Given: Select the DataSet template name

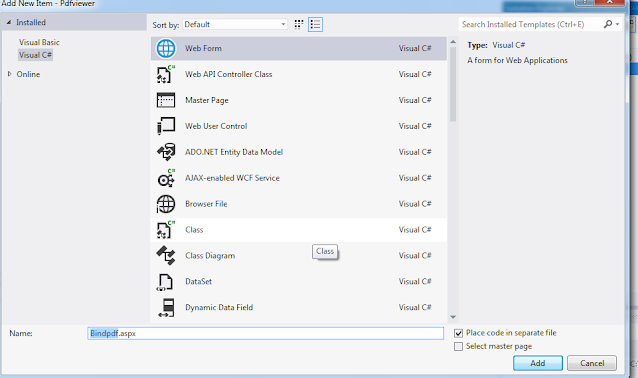Looking at the screenshot, I should click(x=199, y=282).
